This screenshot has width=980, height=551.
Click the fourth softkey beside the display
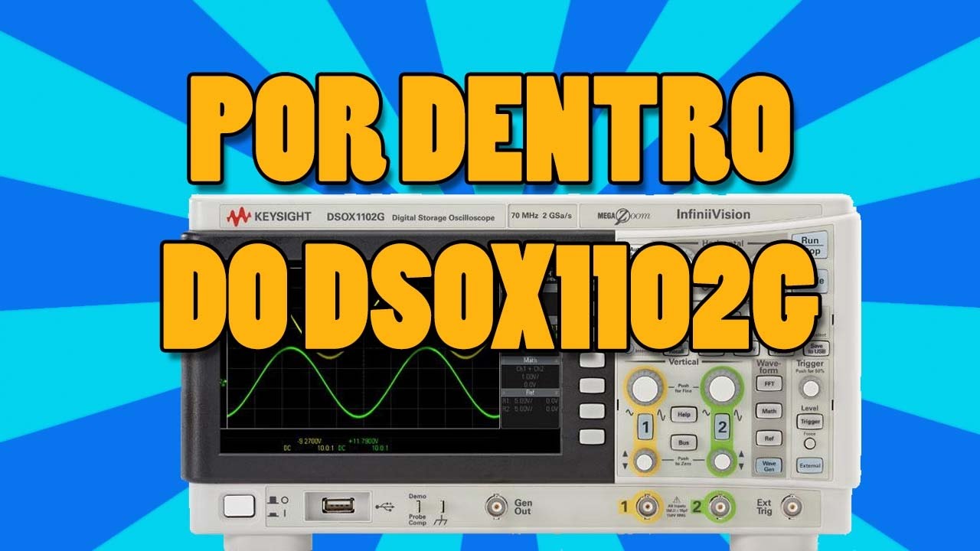(592, 437)
